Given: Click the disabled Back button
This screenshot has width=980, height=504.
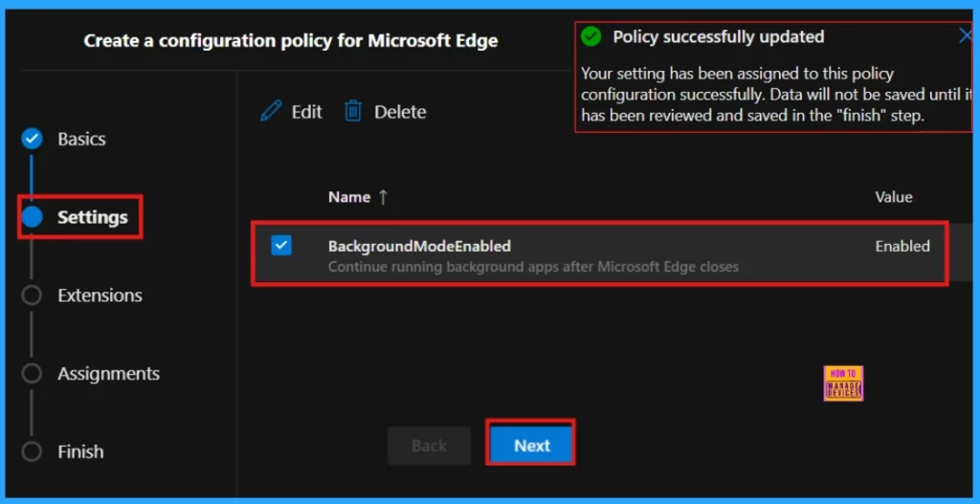Looking at the screenshot, I should 429,446.
